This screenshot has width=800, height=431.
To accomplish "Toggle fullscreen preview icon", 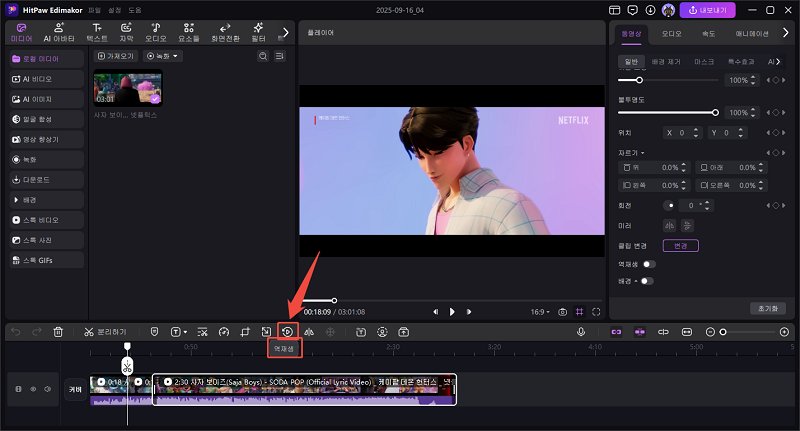I will (x=596, y=312).
